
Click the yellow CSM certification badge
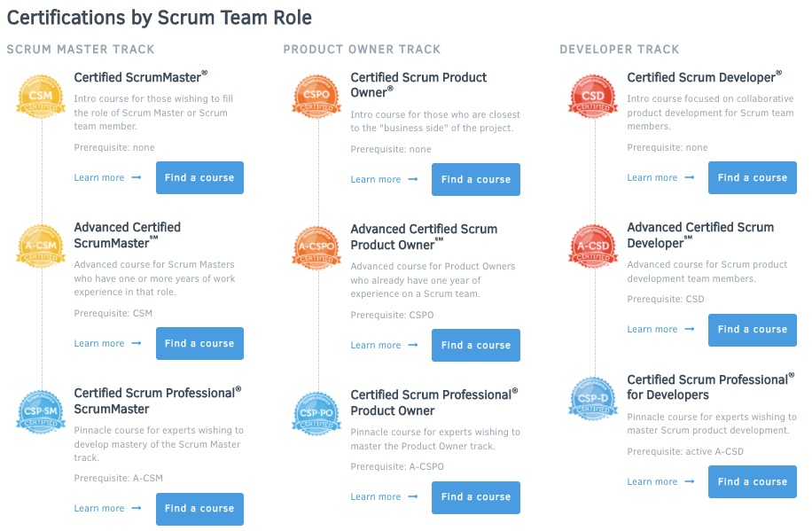(x=41, y=96)
